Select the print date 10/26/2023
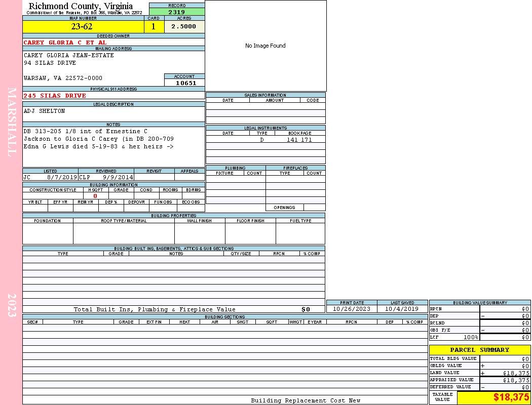 pos(352,309)
